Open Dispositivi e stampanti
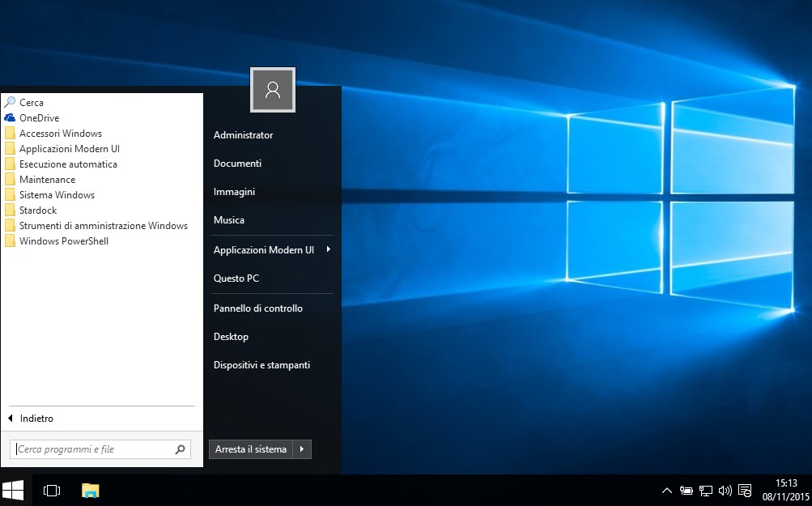 tap(261, 364)
